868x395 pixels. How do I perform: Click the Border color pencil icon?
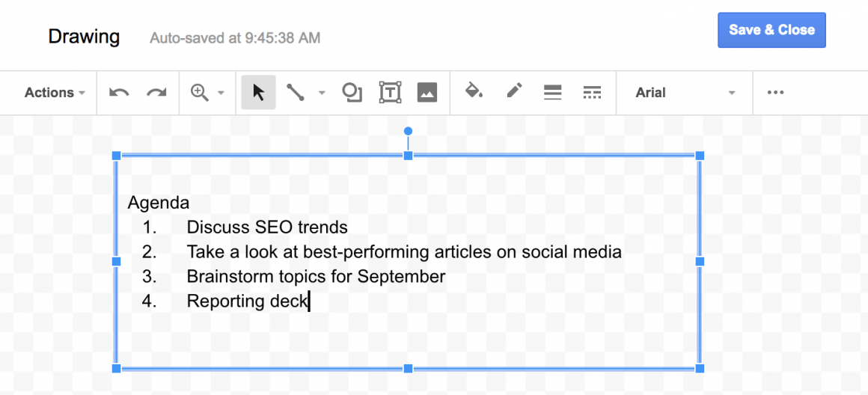(514, 91)
